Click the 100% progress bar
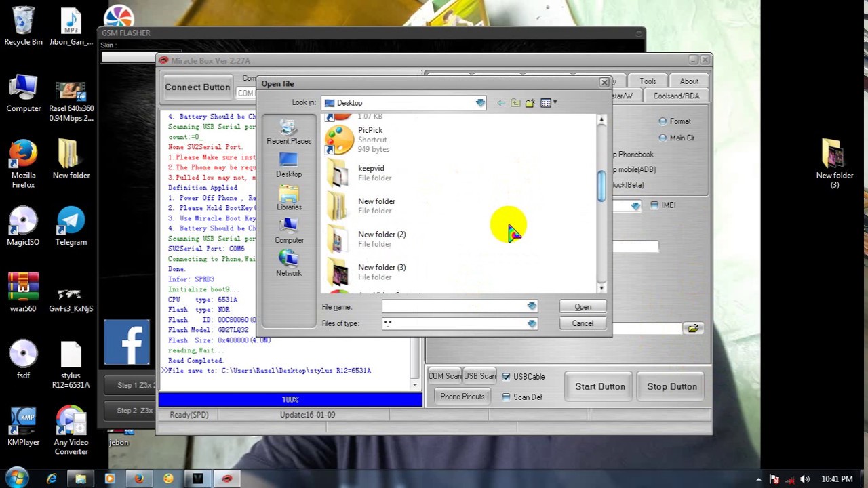Screen dimensions: 868x488 click(x=290, y=400)
